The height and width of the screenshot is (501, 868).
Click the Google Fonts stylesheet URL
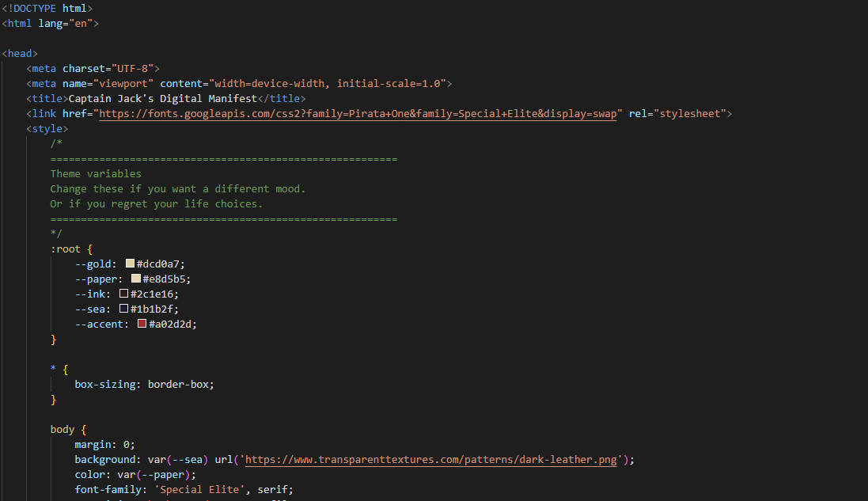[x=356, y=113]
